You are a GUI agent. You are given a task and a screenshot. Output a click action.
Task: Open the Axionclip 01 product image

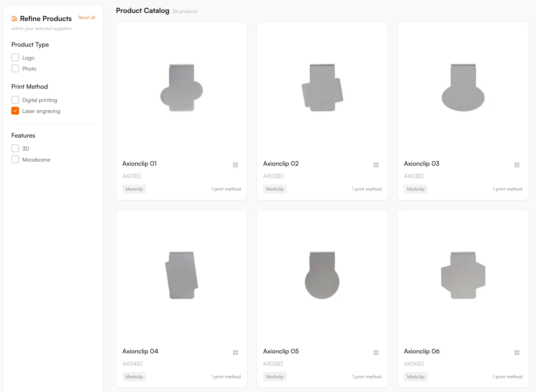pyautogui.click(x=181, y=87)
